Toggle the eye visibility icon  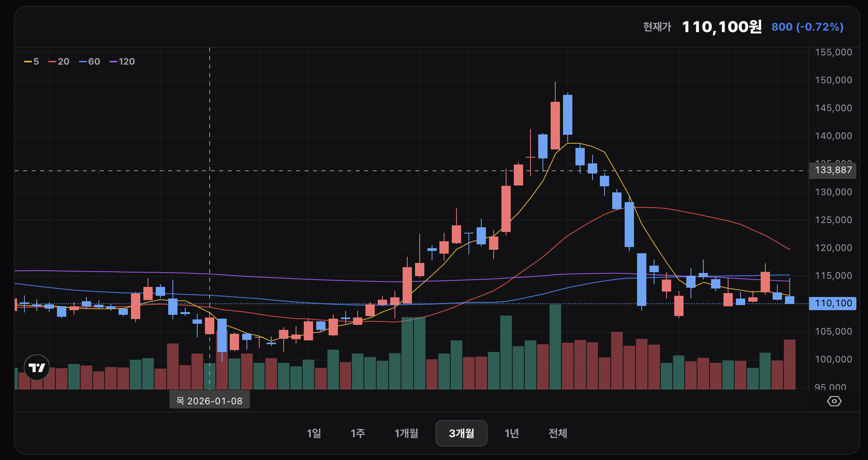834,401
